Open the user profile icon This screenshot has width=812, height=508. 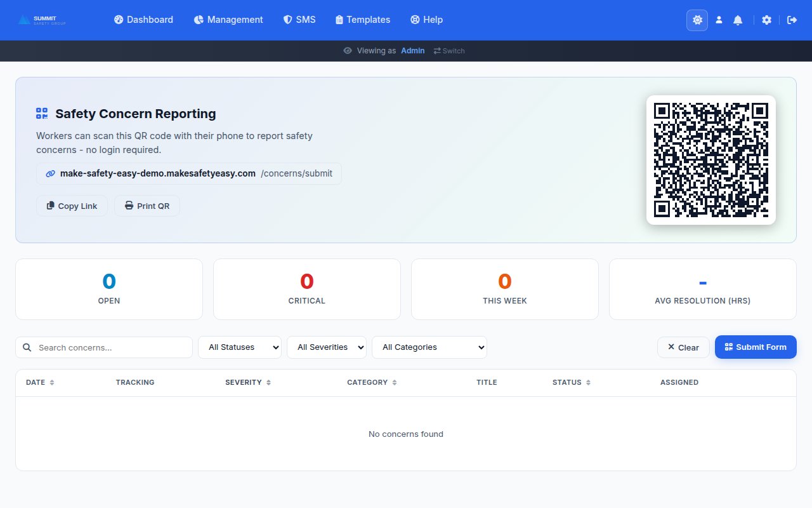click(x=719, y=20)
